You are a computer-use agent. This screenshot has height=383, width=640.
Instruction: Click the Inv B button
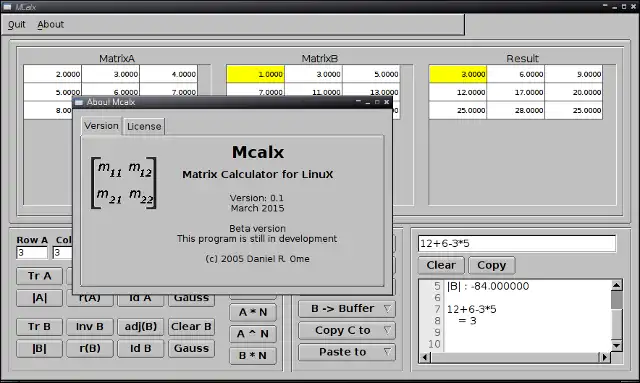[90, 327]
